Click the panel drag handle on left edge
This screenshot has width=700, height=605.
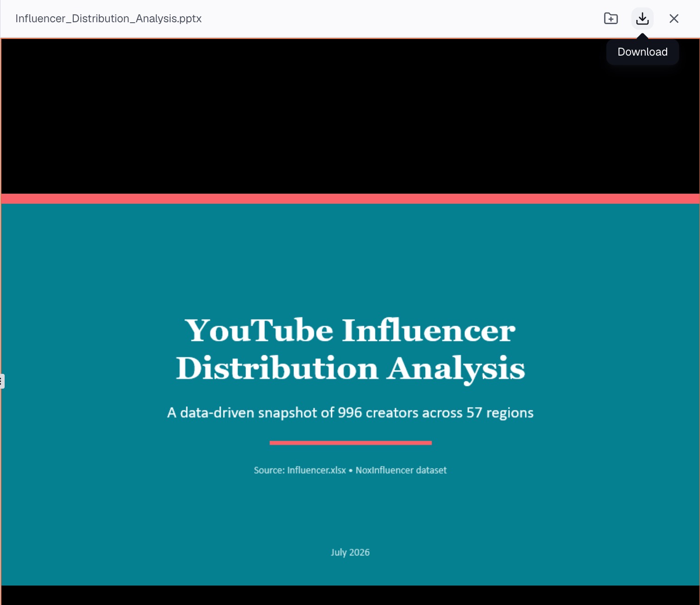2,381
